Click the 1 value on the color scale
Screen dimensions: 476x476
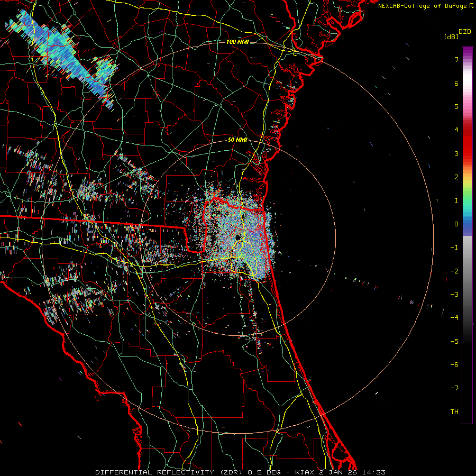point(456,200)
